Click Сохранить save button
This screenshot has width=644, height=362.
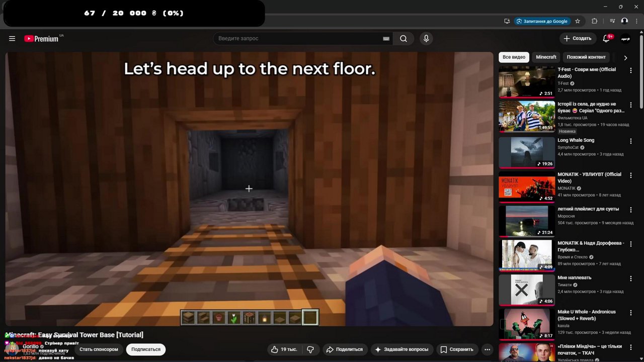pyautogui.click(x=457, y=349)
